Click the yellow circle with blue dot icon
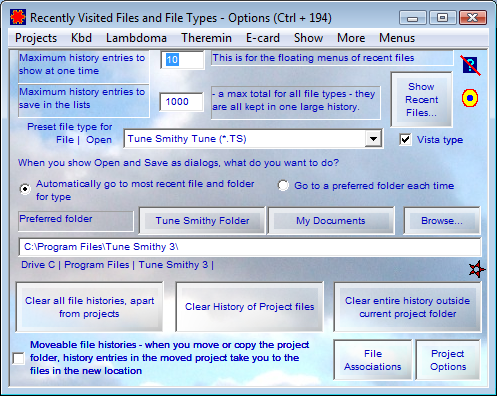Viewport: 497px width, 396px height. (x=470, y=98)
